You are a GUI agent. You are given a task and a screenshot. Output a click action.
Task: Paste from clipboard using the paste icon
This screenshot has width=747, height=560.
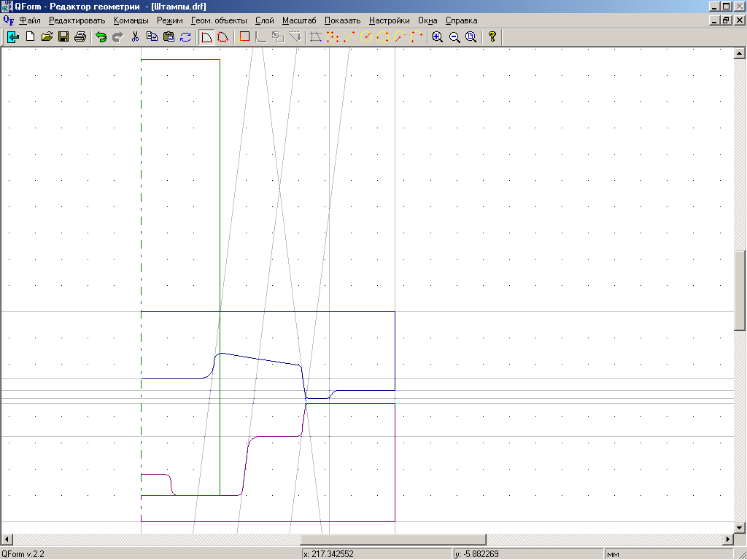coord(169,37)
